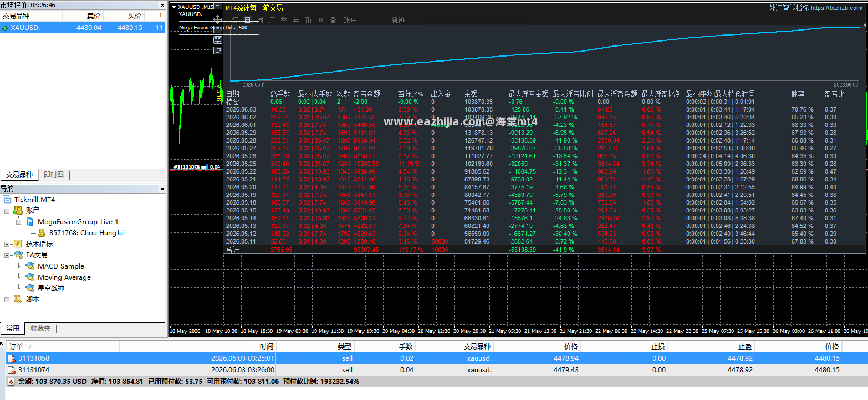Image resolution: width=868 pixels, height=400 pixels.
Task: Close the 导航 Navigator panel
Action: [x=162, y=189]
